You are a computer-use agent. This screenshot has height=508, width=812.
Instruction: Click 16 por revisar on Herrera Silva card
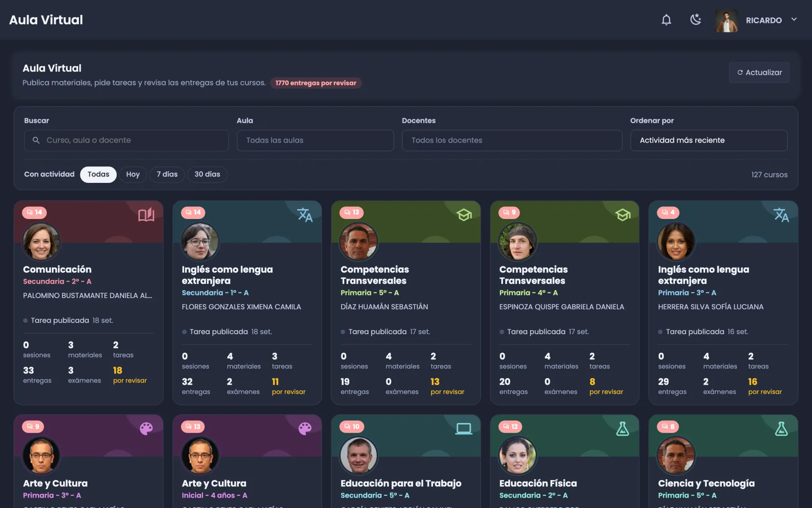(765, 387)
